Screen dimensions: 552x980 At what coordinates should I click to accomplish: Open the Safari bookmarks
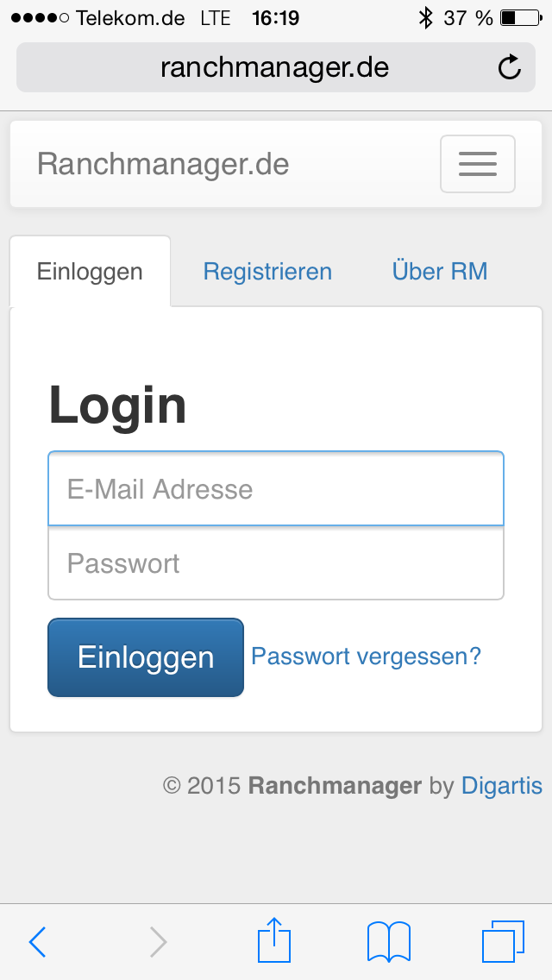[x=388, y=941]
